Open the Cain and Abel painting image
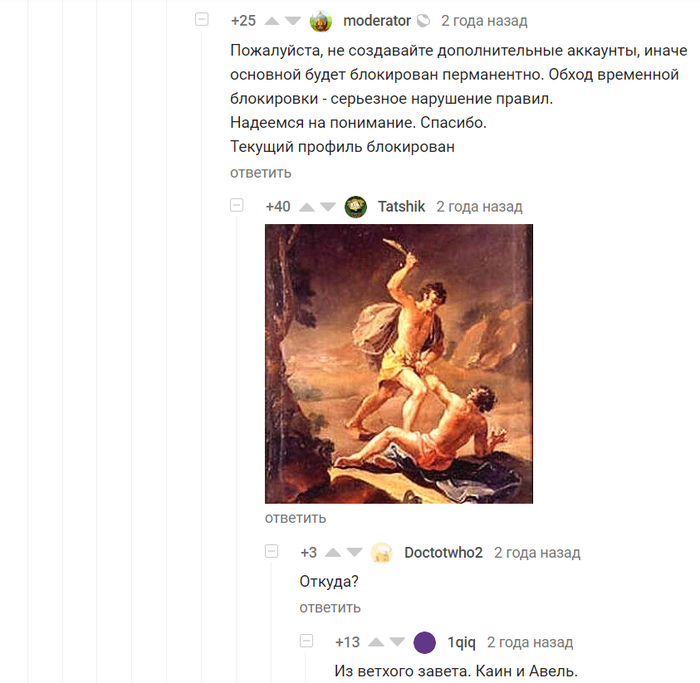The image size is (700, 683). pyautogui.click(x=399, y=364)
